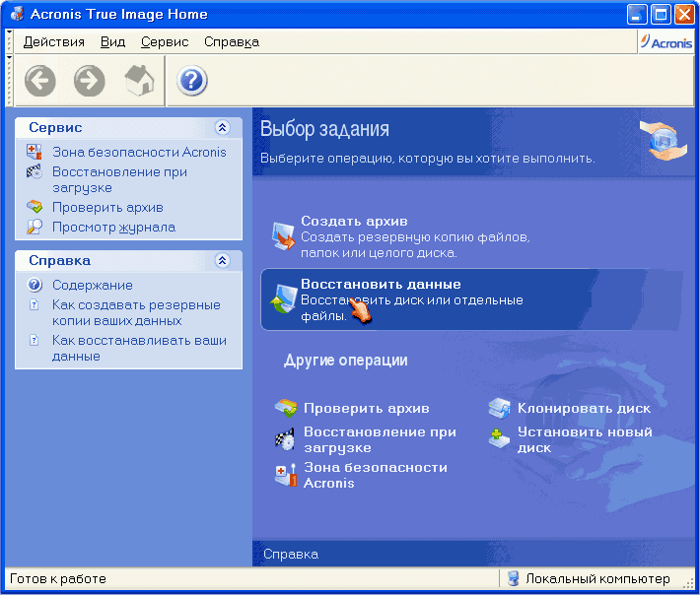Select Зона безопасности Acronis under Другие операции

(x=376, y=475)
